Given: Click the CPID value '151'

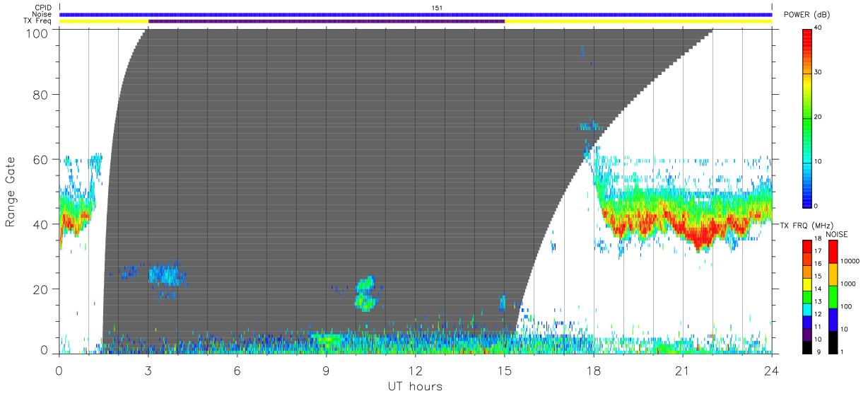Looking at the screenshot, I should click(437, 7).
